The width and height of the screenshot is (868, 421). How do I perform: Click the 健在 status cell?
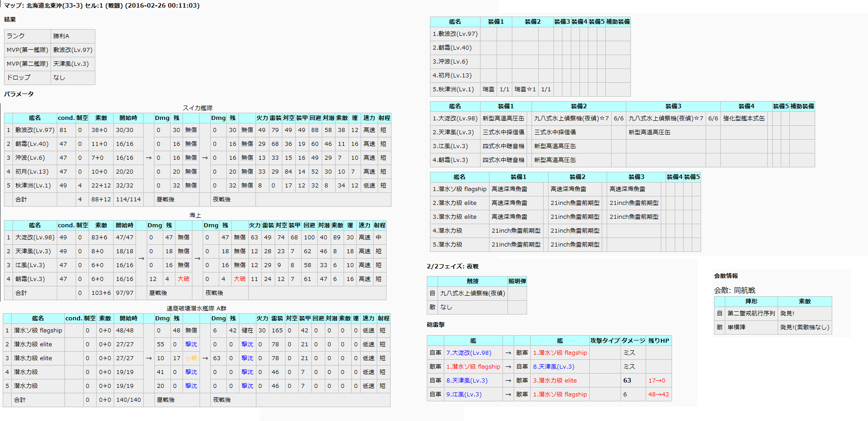[247, 330]
